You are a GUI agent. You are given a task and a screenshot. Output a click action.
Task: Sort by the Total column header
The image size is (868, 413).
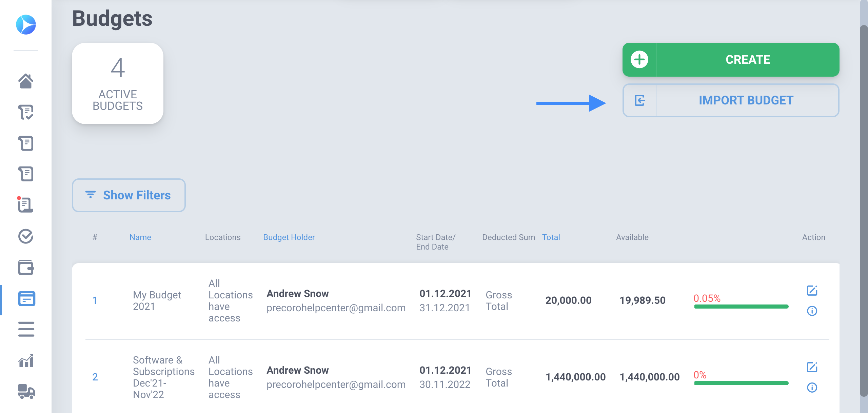click(x=551, y=237)
